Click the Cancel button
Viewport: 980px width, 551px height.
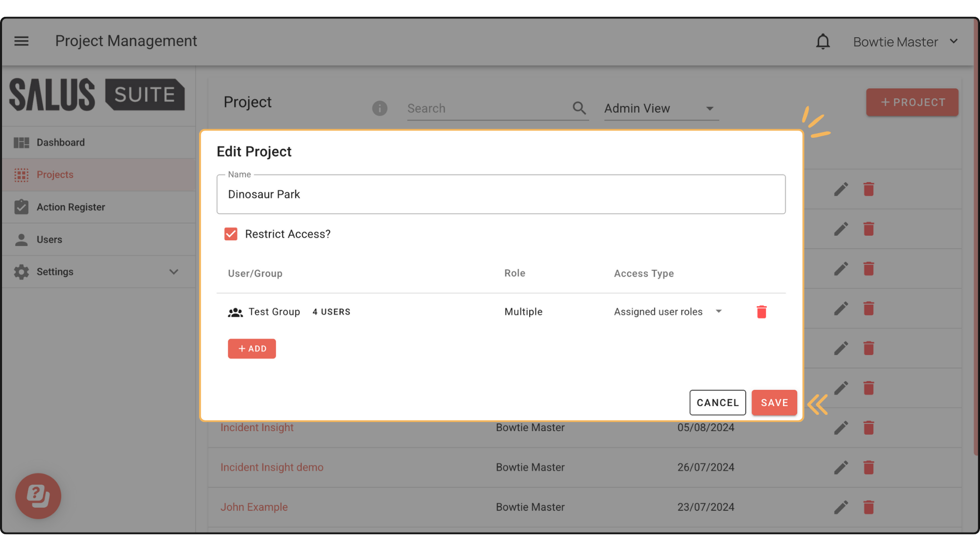click(x=717, y=403)
